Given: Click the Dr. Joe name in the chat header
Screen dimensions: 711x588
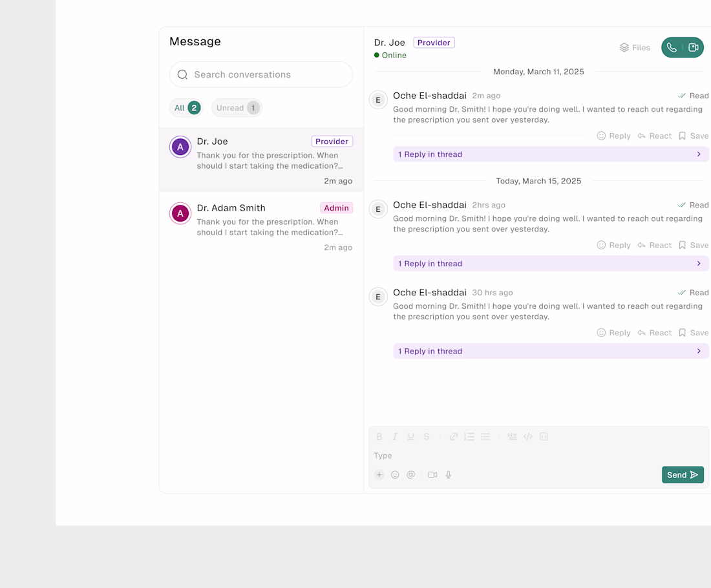Looking at the screenshot, I should (390, 43).
